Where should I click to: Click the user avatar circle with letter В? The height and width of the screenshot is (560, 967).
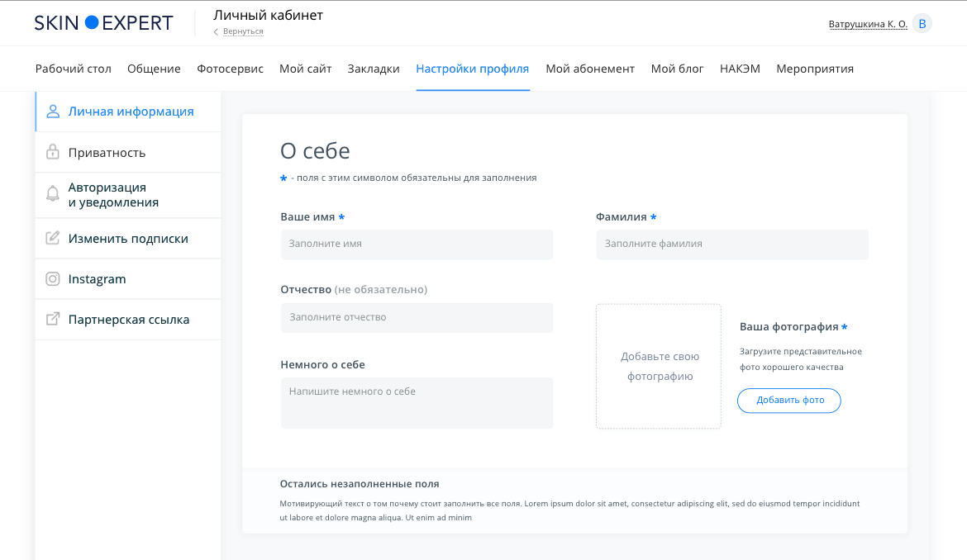tap(922, 24)
